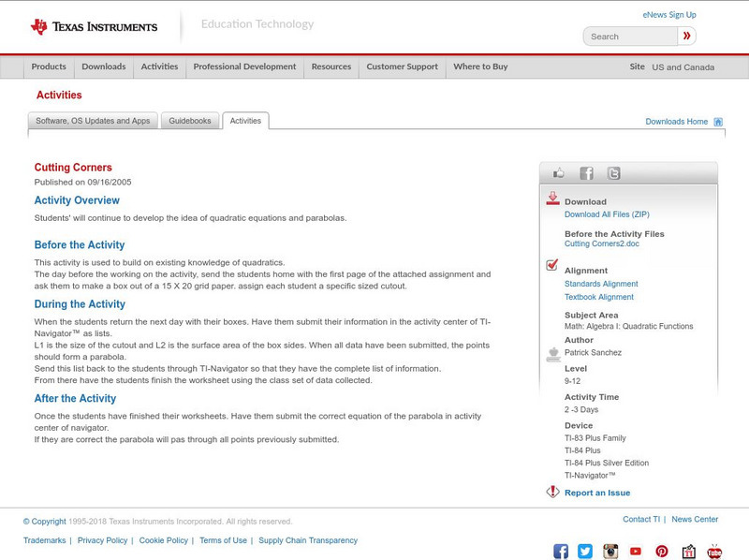This screenshot has height=560, width=749.
Task: Open the Trademarks link
Action: click(44, 540)
